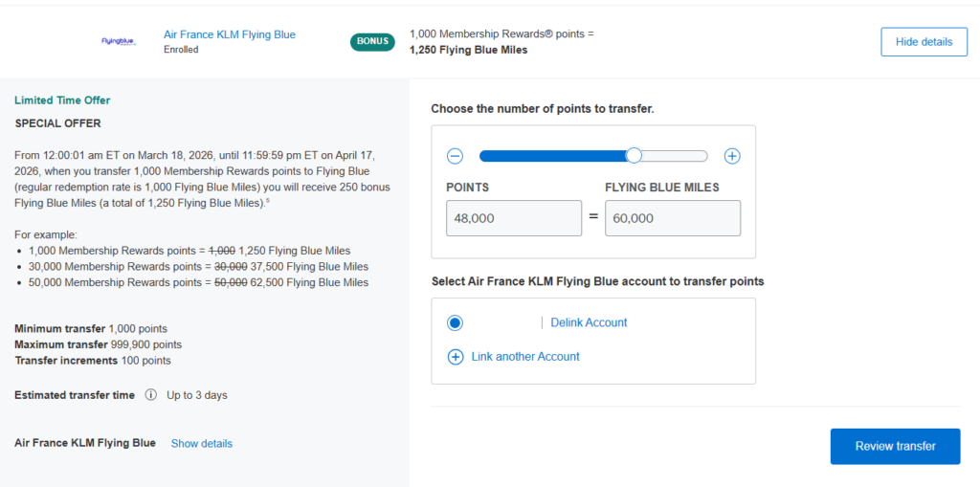Click the FLYING BLUE MILES label
Image resolution: width=980 pixels, height=487 pixels.
(x=662, y=188)
